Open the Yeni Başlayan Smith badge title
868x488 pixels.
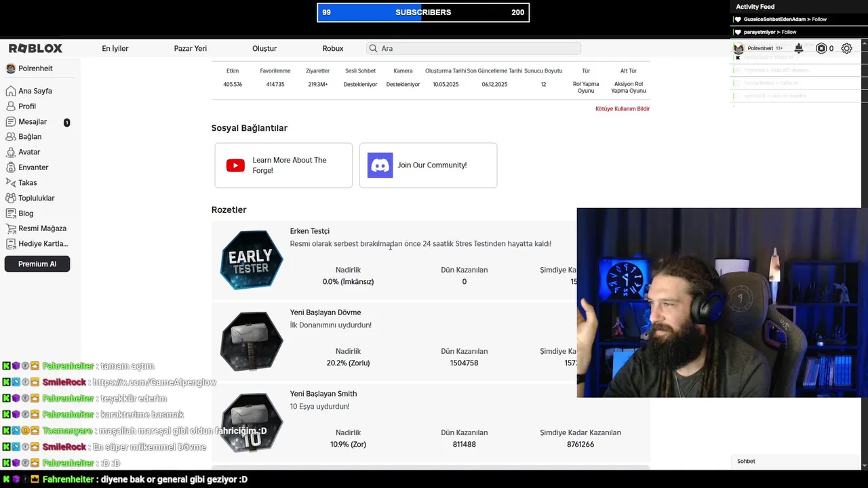click(x=323, y=394)
